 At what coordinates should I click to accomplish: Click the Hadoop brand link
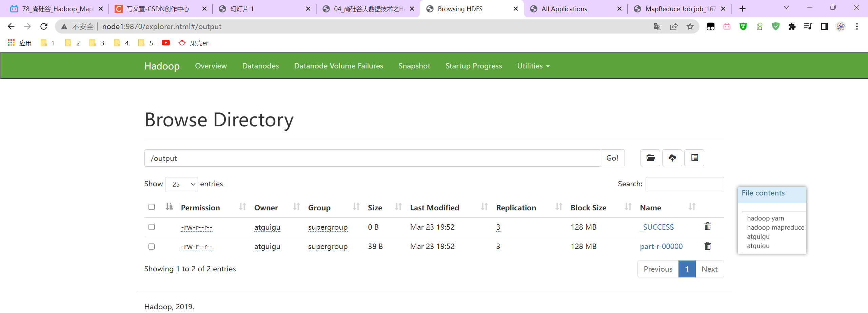[x=162, y=66]
